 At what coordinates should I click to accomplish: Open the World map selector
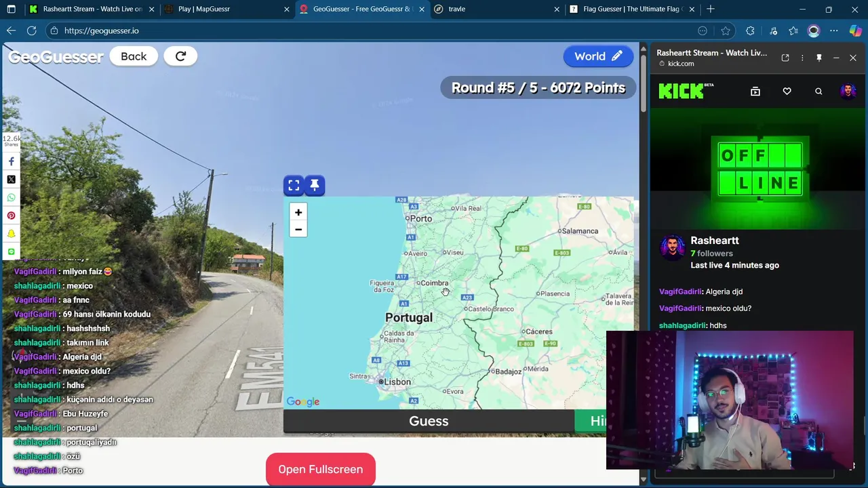pyautogui.click(x=598, y=56)
